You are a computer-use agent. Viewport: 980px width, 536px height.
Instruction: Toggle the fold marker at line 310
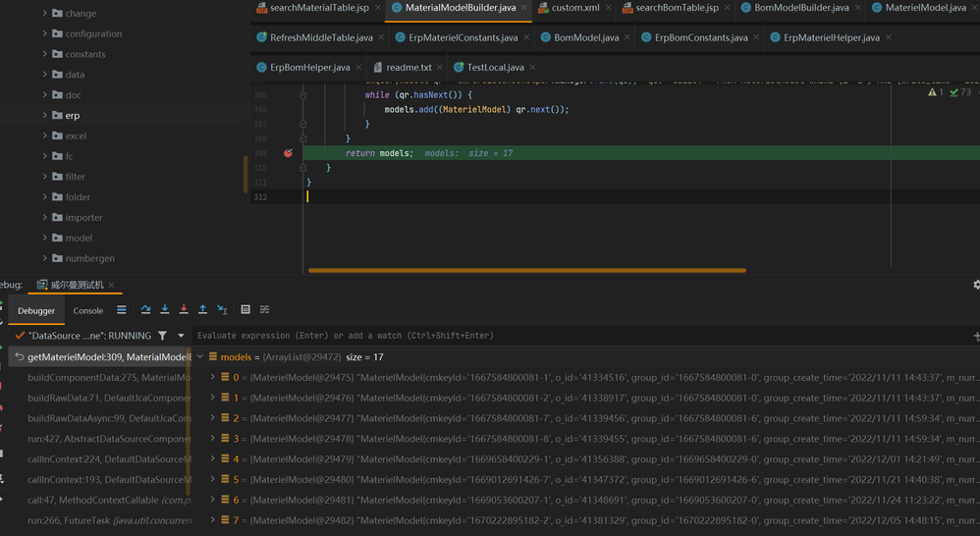tap(302, 168)
